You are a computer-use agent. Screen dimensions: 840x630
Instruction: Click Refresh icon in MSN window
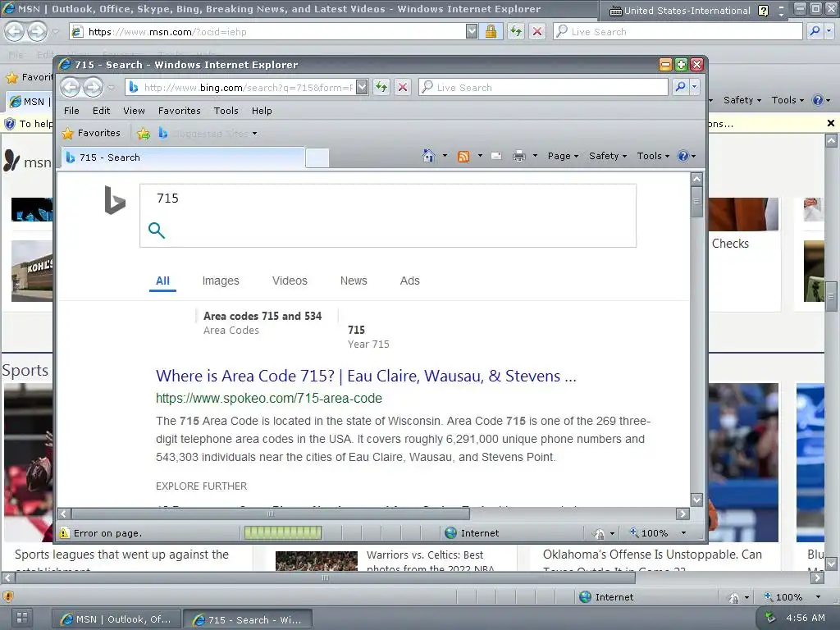(x=516, y=32)
